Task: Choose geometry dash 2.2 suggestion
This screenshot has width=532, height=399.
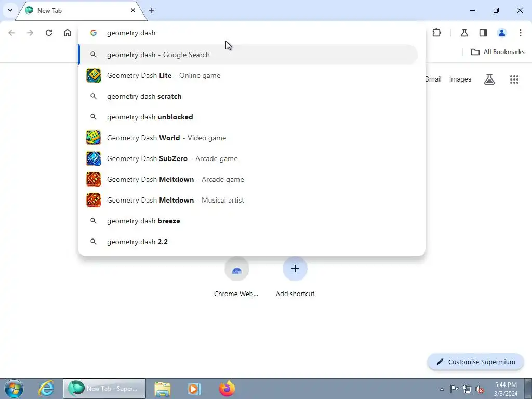Action: click(248, 242)
